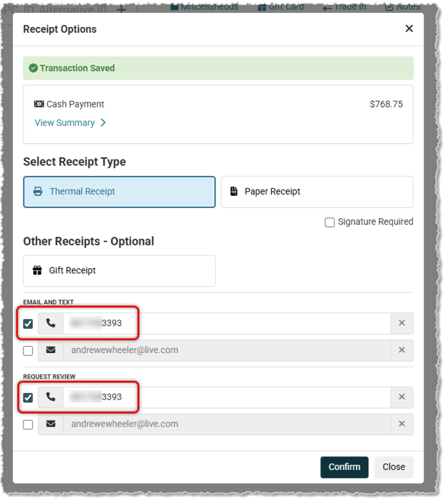Click the Receipt Options dialog title
Viewport: 447px width, 504px height.
pyautogui.click(x=60, y=29)
